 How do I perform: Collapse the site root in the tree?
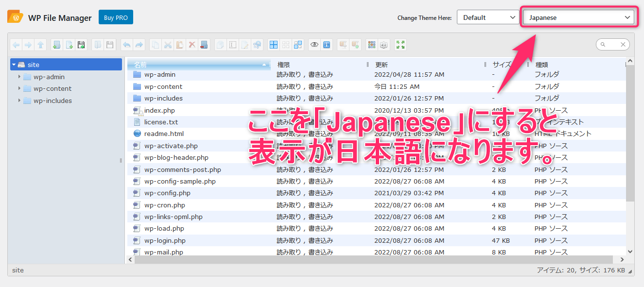pos(15,65)
